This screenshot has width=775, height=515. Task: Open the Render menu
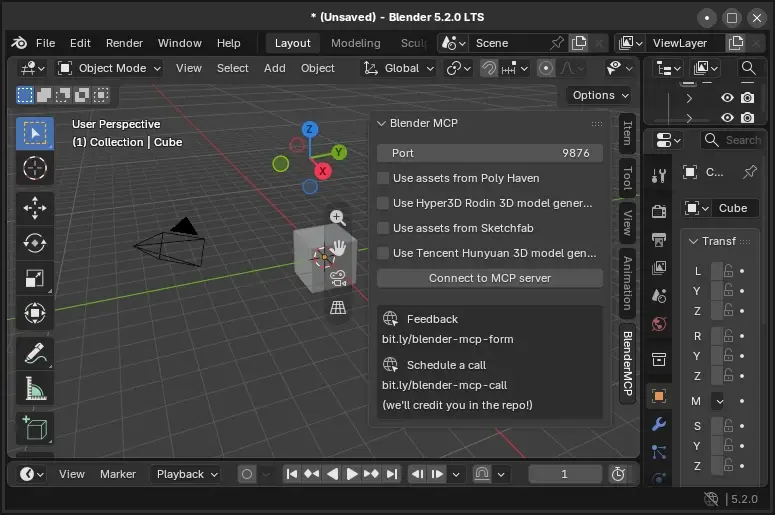click(124, 43)
